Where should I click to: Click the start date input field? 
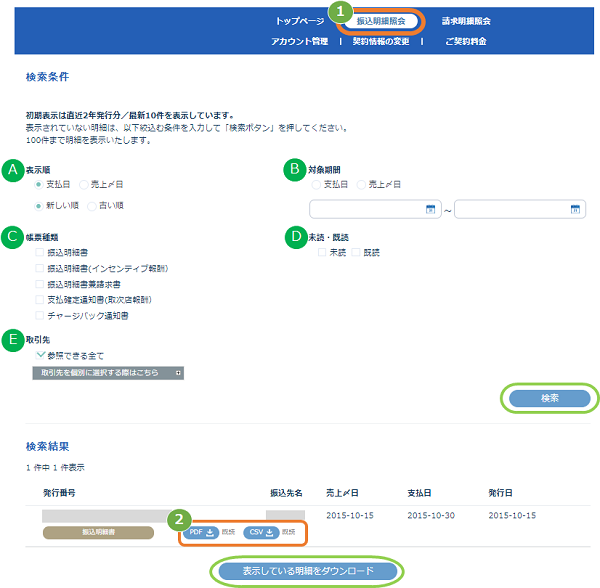[366, 209]
